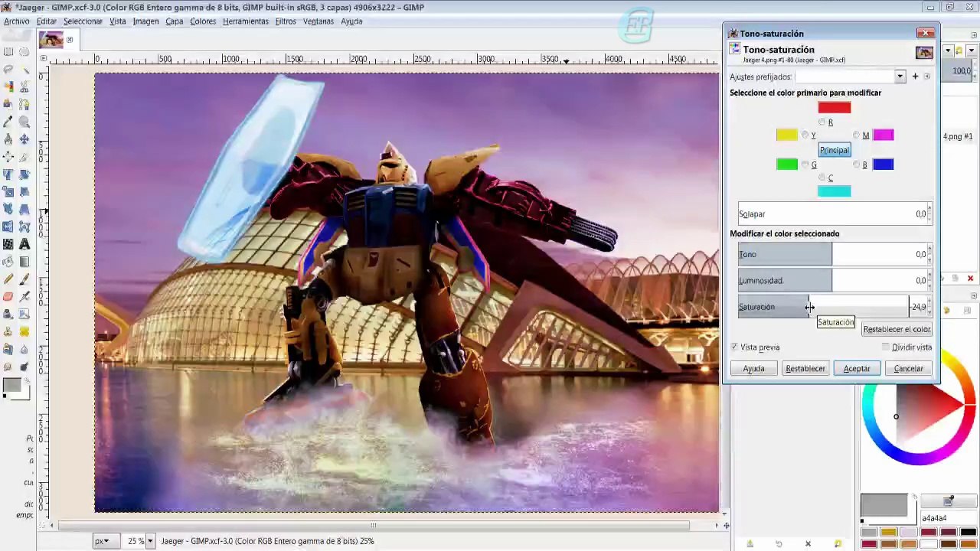The width and height of the screenshot is (980, 551).
Task: Select the Gradient tool
Action: tap(24, 262)
